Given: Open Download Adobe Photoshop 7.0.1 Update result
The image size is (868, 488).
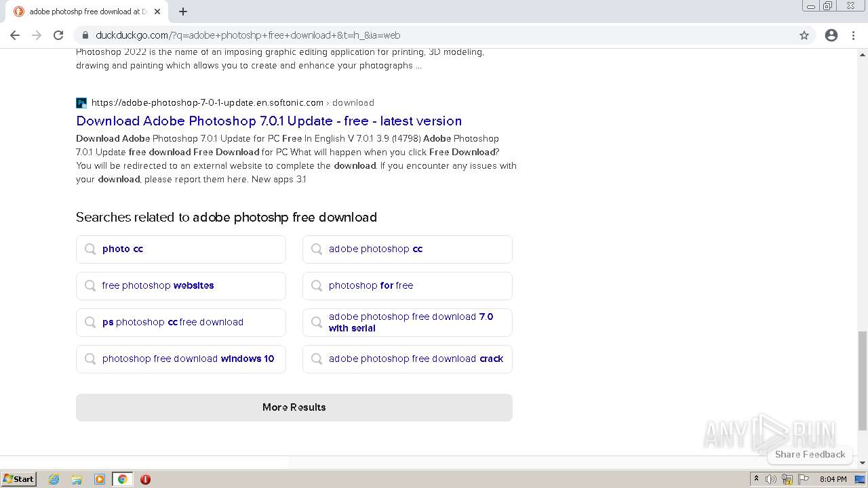Looking at the screenshot, I should tap(269, 121).
